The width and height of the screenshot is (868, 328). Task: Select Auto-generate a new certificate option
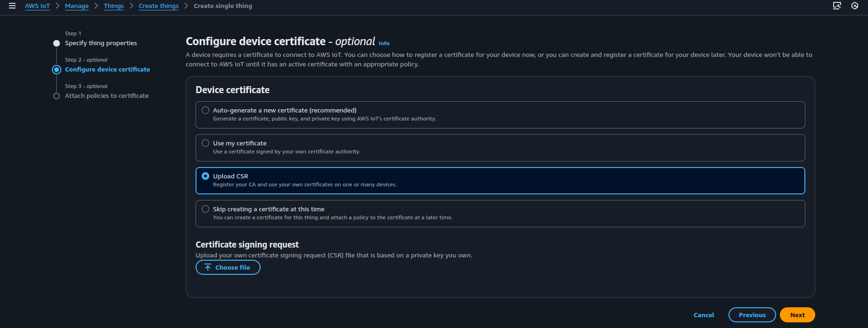(x=205, y=110)
